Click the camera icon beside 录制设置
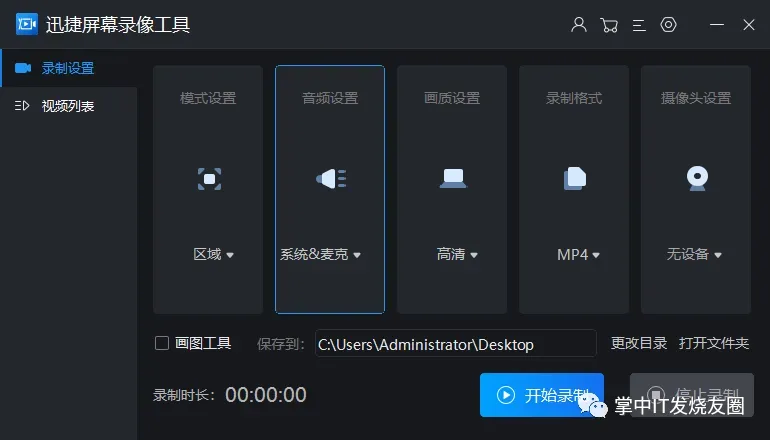Screen dimensions: 770x440 [x=23, y=68]
